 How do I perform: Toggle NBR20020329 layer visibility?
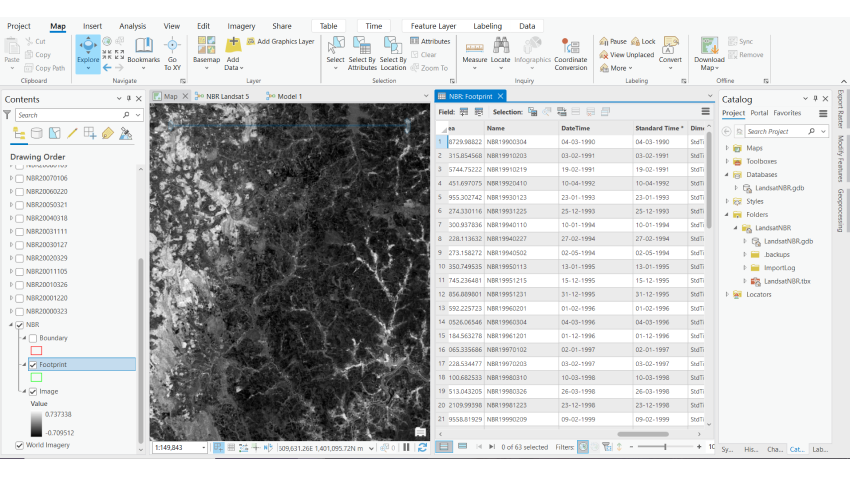[20, 258]
